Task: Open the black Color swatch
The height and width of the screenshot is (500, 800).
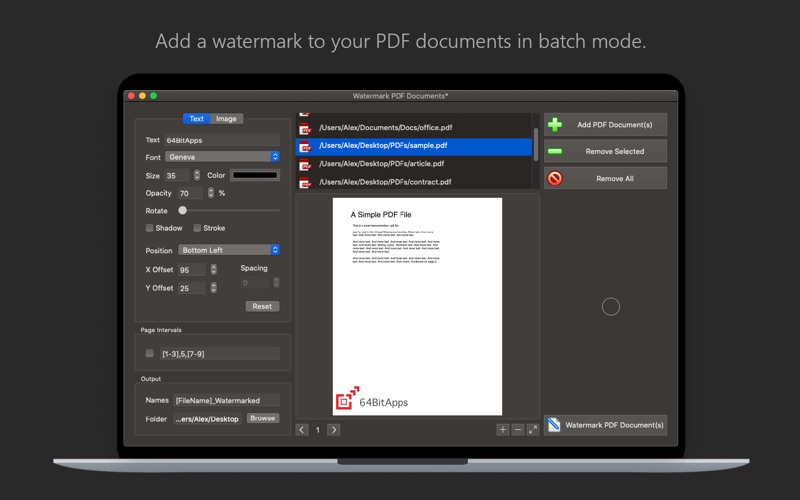Action: 255,175
